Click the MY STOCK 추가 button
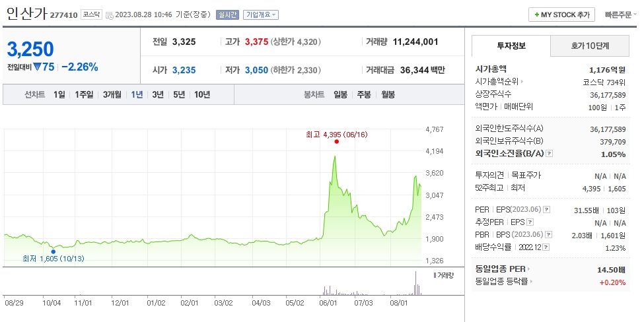Viewport: 644px width, 322px height. click(x=561, y=15)
